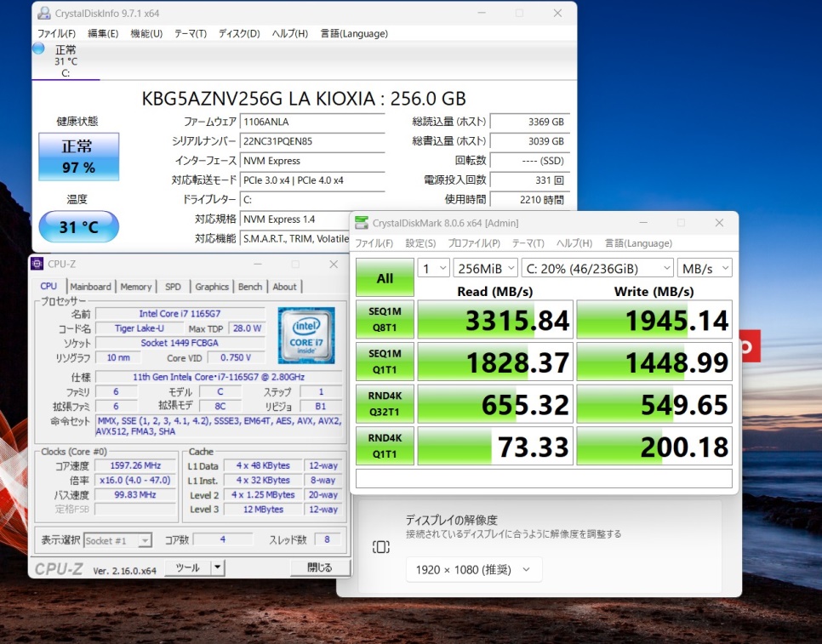822x644 pixels.
Task: Click the CPU-Z app icon in title bar
Action: (37, 264)
